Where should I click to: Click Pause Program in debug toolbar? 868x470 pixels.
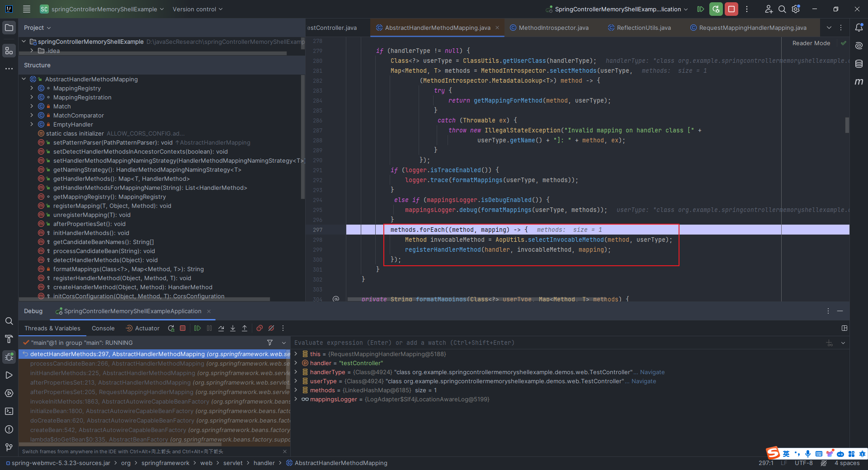pos(209,329)
